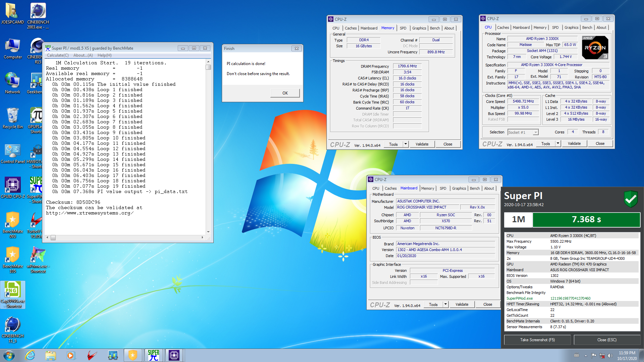Click Checksum: 8D50DC96 line
This screenshot has width=644, height=362.
[73, 202]
